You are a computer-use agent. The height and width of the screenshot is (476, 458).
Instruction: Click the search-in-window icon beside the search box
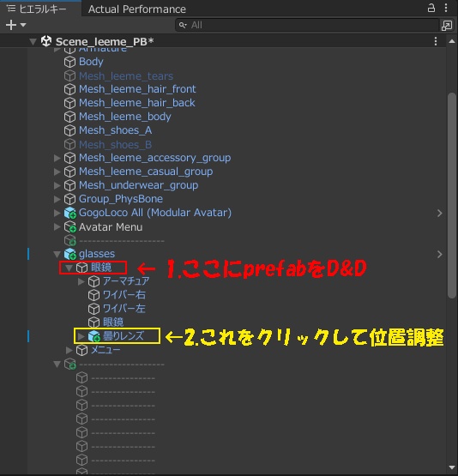[447, 26]
